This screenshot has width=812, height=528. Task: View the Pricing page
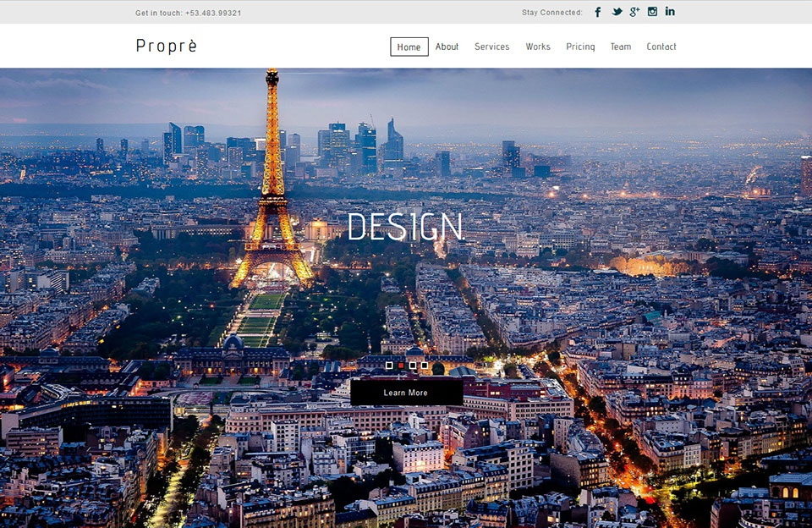click(x=580, y=47)
